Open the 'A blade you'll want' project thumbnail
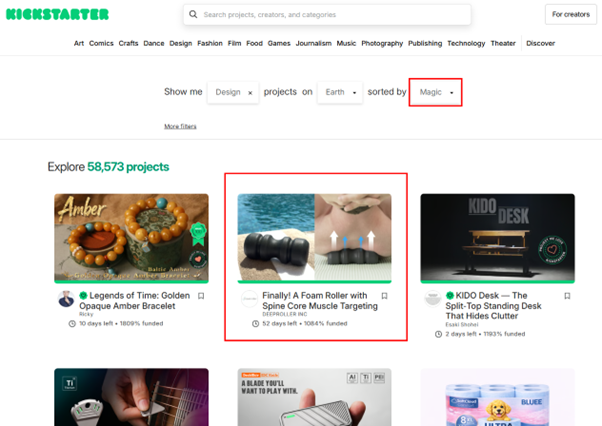Viewport: 602px width, 426px height. click(314, 397)
